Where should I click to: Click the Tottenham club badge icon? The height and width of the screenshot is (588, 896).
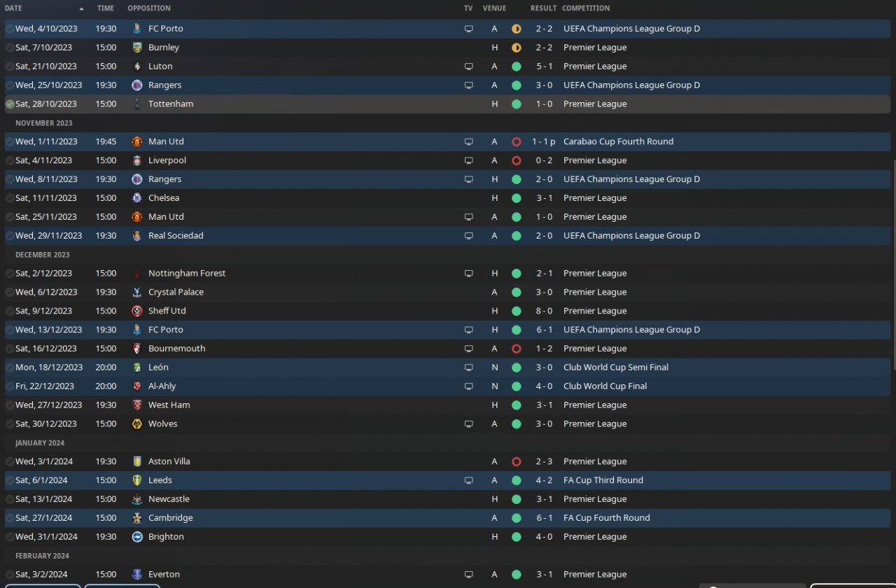pos(137,104)
